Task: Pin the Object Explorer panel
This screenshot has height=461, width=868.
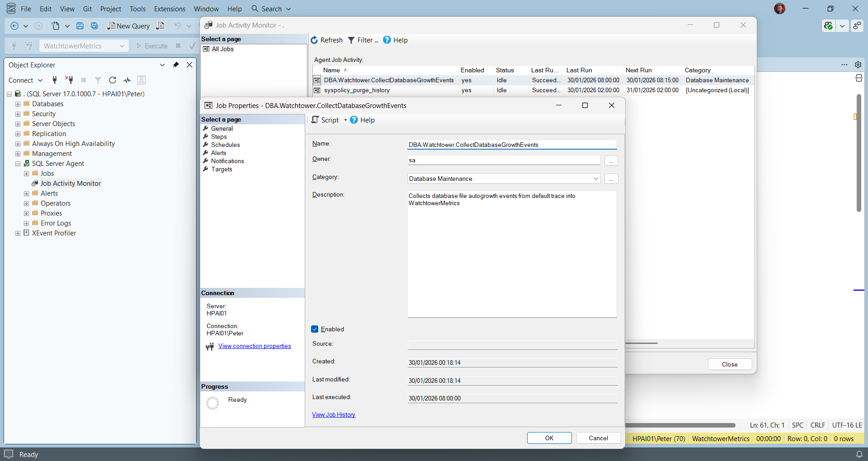Action: [x=176, y=65]
